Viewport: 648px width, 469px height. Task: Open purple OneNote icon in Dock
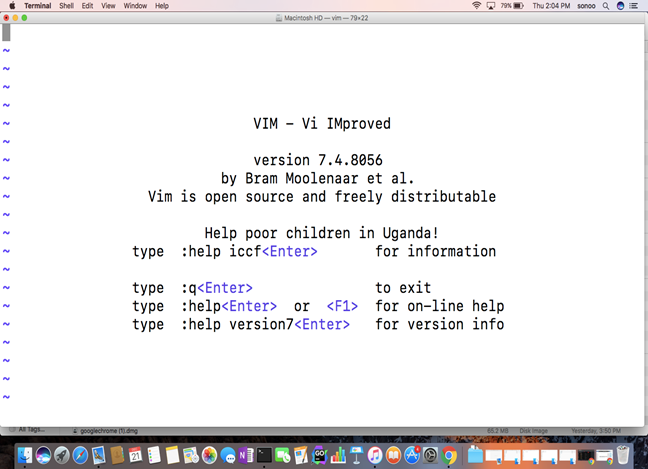point(246,455)
